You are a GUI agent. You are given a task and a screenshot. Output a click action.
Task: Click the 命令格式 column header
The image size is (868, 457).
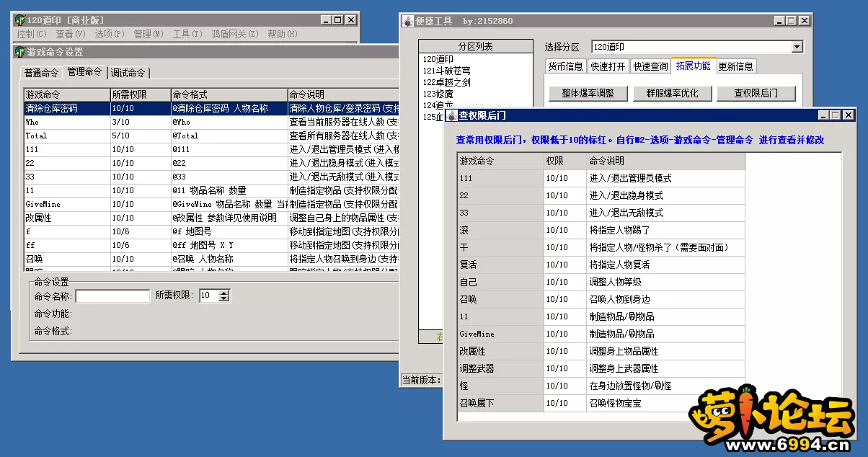click(x=229, y=94)
